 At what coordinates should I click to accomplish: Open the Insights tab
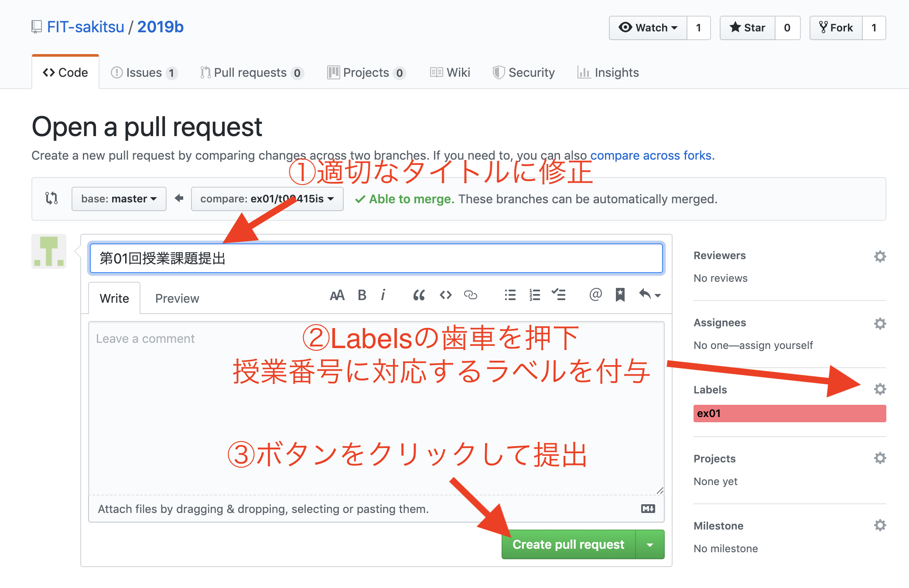click(x=608, y=72)
